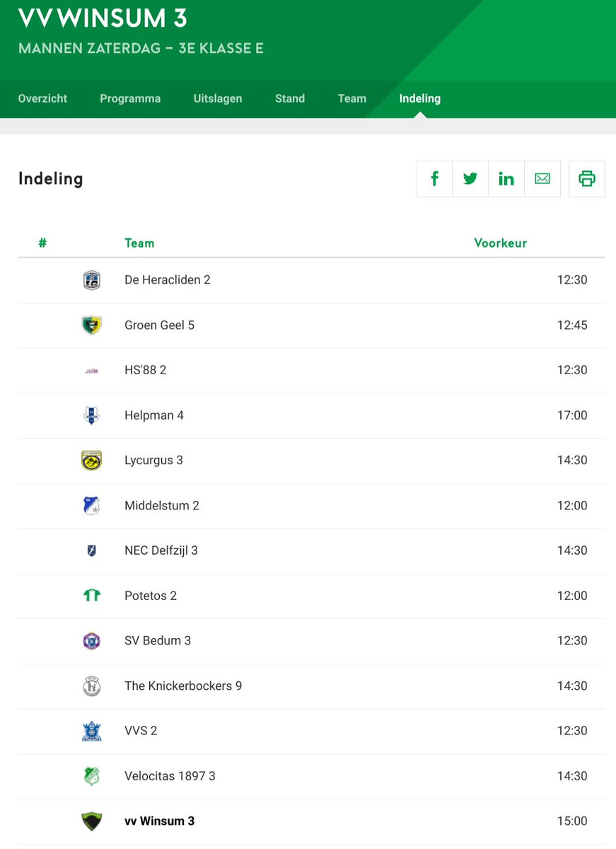Viewport: 616px width, 849px height.
Task: Open Helpman 4 team link
Action: [x=154, y=415]
